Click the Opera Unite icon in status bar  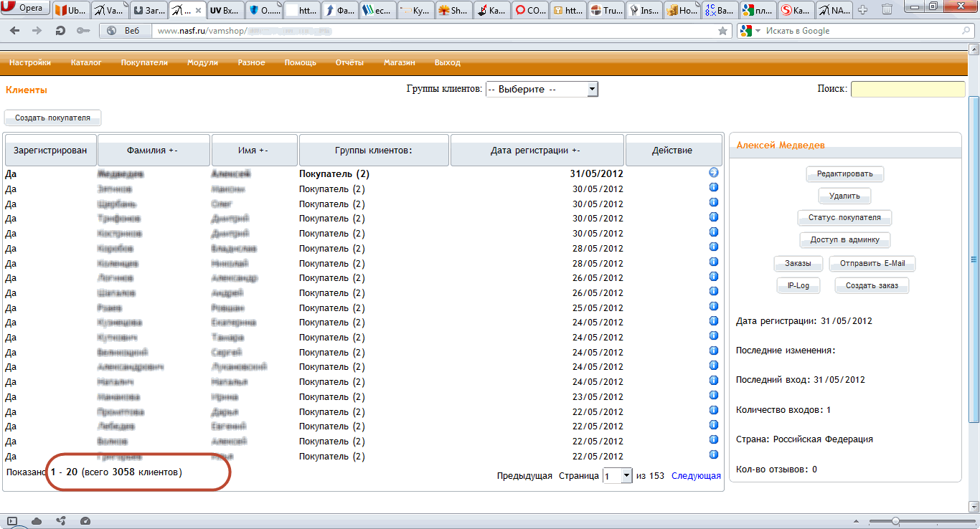click(61, 521)
